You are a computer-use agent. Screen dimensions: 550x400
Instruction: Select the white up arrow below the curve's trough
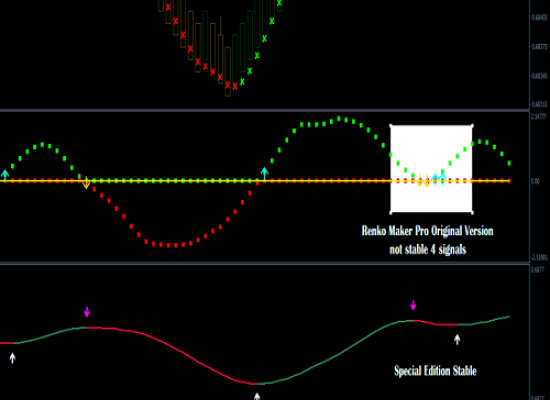point(257,396)
